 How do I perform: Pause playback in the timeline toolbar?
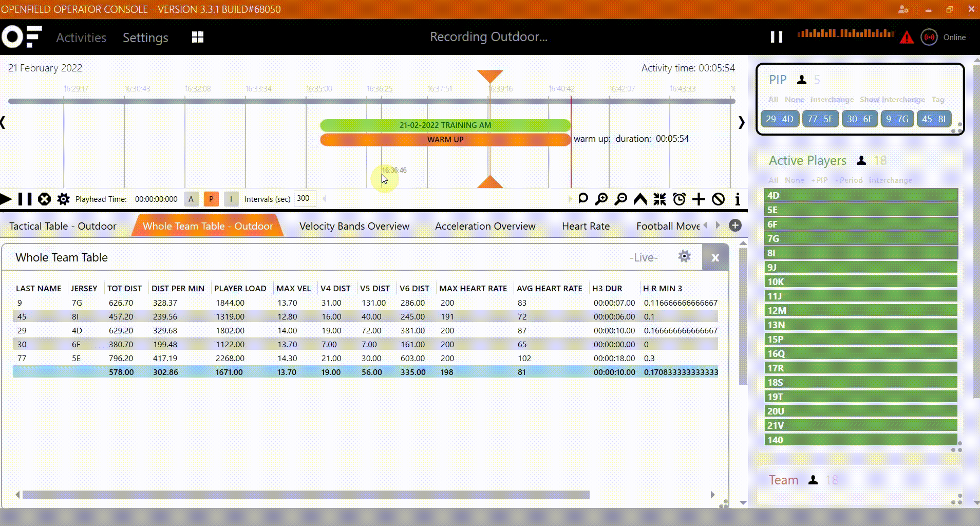pyautogui.click(x=25, y=199)
